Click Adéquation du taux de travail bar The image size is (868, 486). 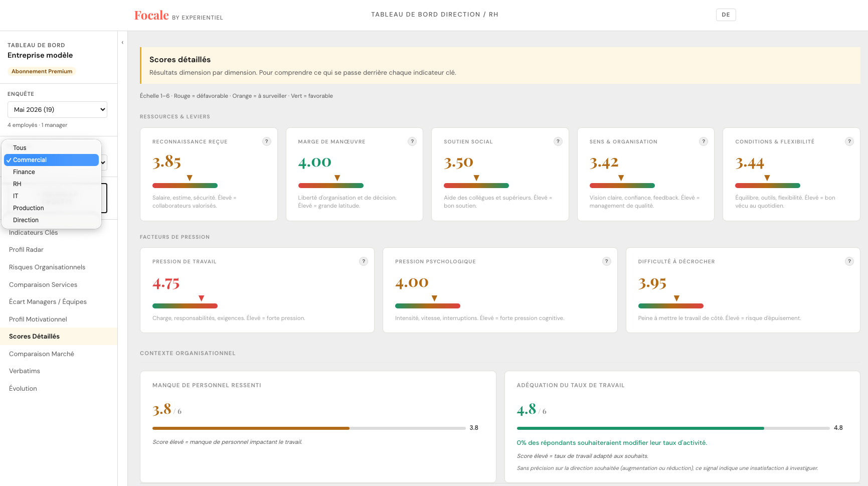point(673,428)
